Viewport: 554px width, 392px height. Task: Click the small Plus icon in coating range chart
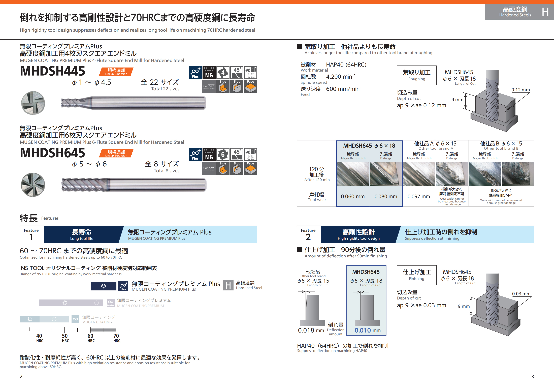[123, 286]
